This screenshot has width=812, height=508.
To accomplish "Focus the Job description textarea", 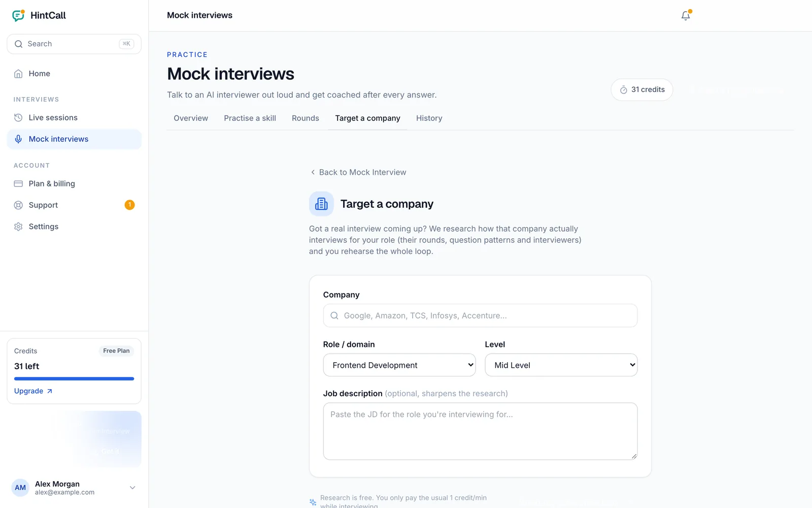I will tap(480, 431).
